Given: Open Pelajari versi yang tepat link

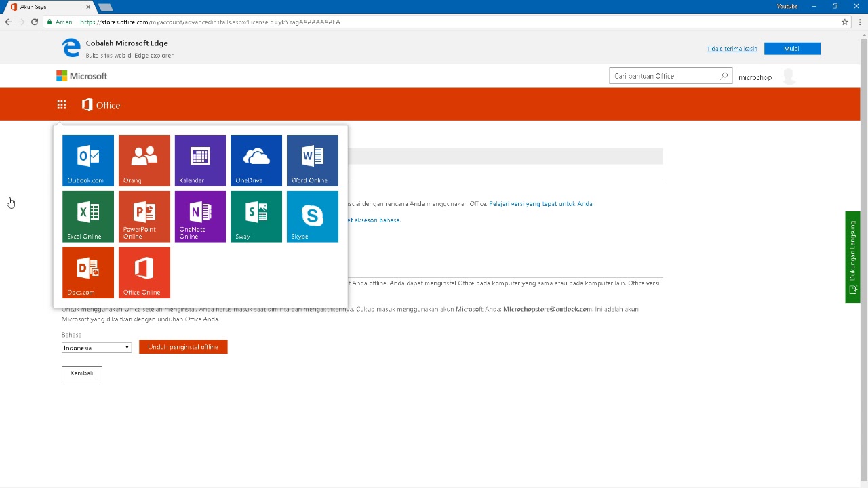Looking at the screenshot, I should tap(540, 203).
